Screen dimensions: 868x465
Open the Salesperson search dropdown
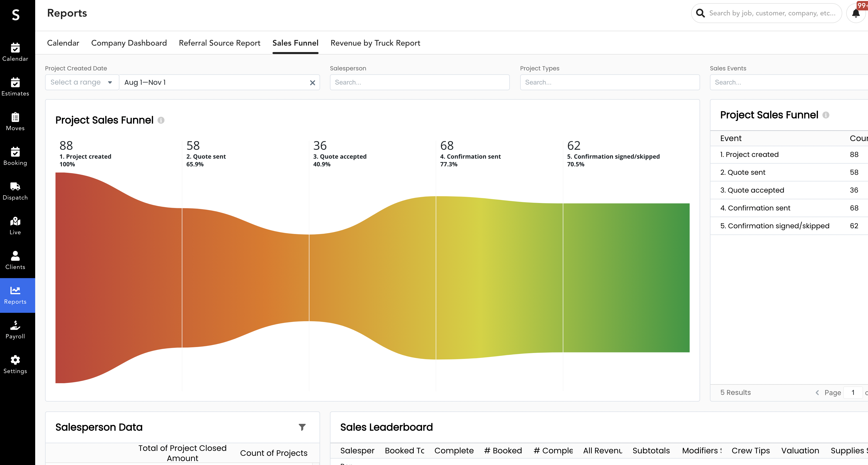click(420, 82)
